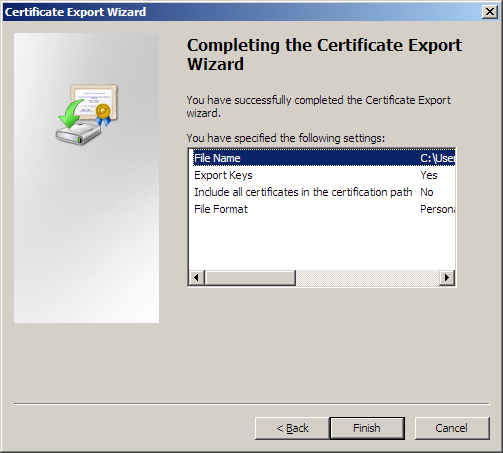Click the scroll left arrow of settings list
The image size is (503, 453).
click(197, 277)
